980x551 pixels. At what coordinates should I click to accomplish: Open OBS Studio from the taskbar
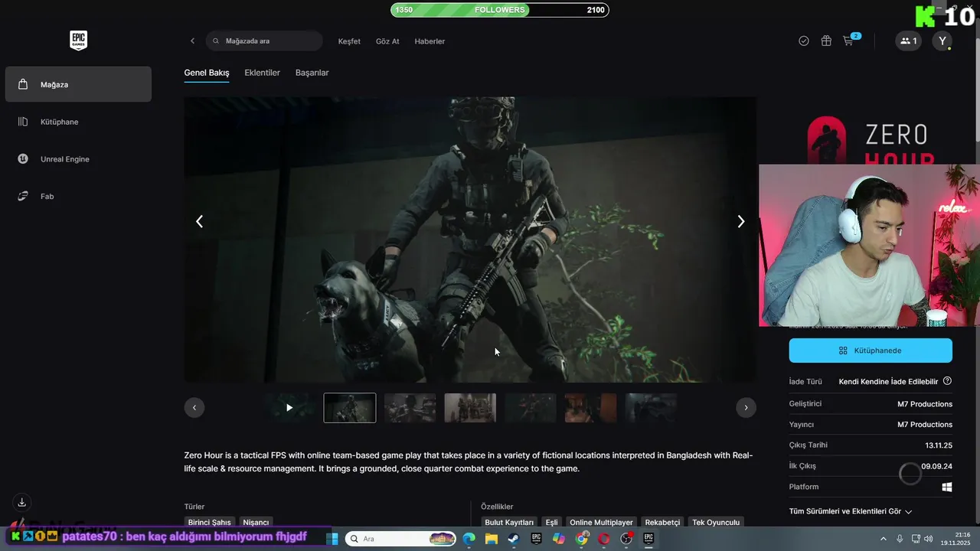(x=626, y=539)
